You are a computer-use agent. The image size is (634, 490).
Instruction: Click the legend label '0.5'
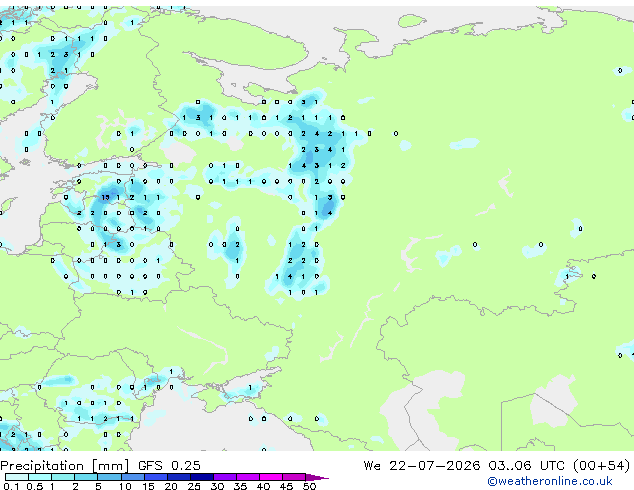(x=34, y=486)
